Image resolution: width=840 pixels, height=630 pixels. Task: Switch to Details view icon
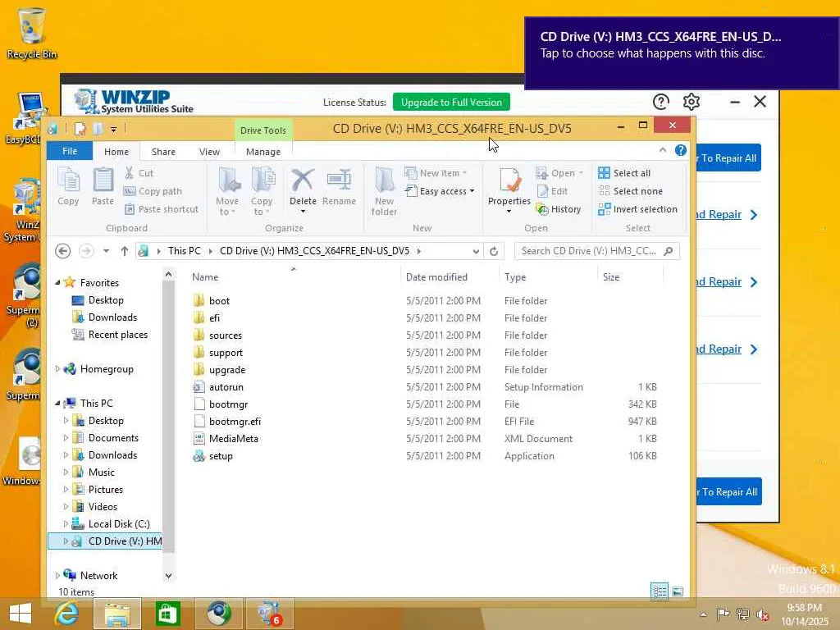point(660,591)
